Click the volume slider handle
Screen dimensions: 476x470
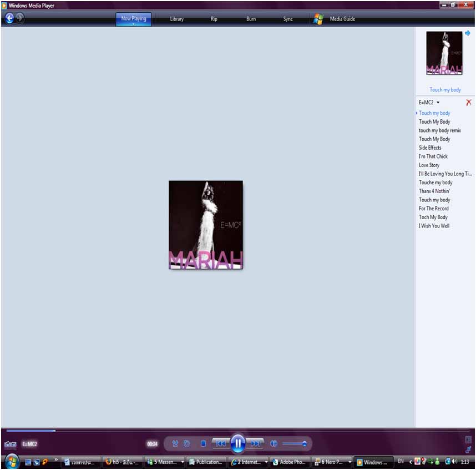point(305,443)
